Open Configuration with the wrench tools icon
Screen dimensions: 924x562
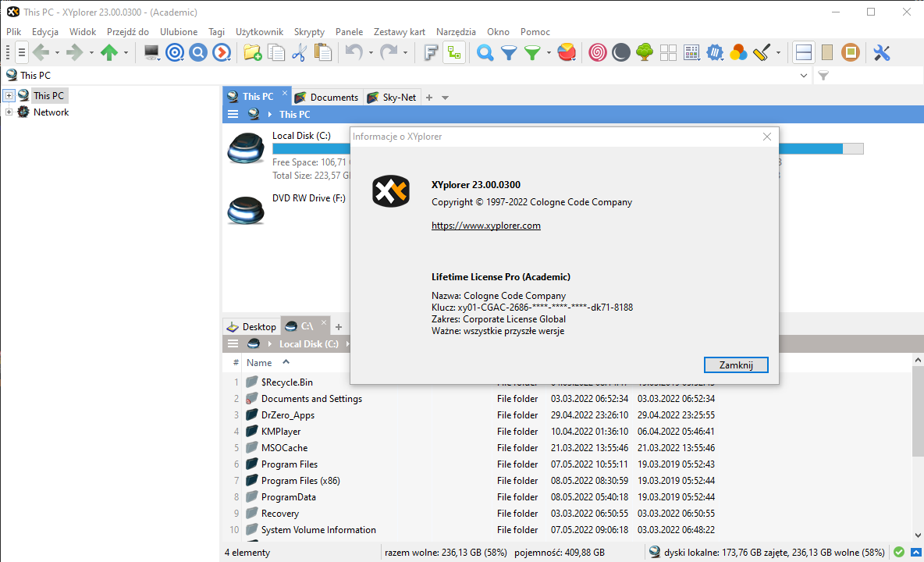click(x=882, y=53)
